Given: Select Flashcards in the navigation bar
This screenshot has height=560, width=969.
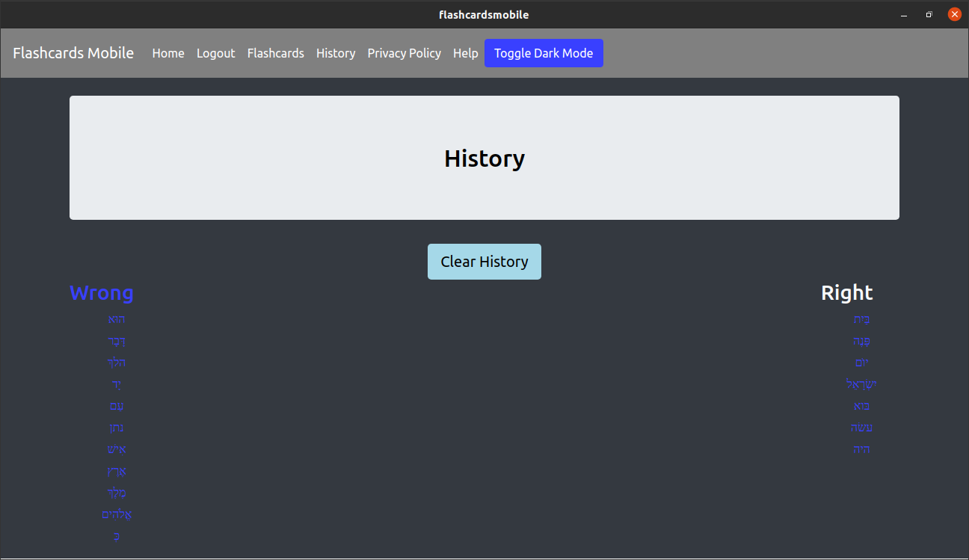Looking at the screenshot, I should click(275, 53).
